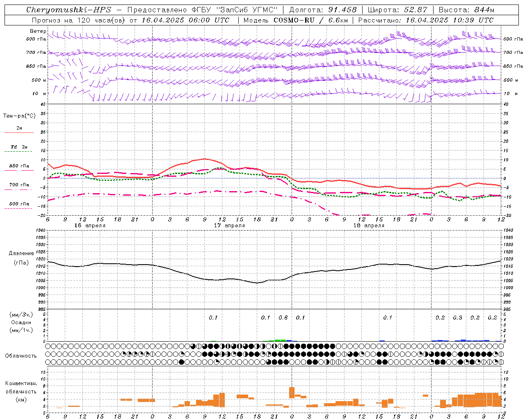Click the Модель COSMO-RU / 6.6км text

(x=295, y=20)
